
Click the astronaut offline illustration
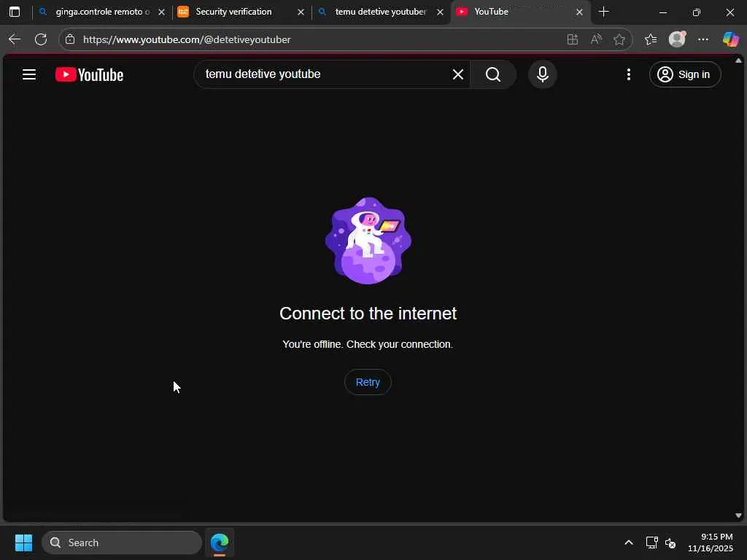point(368,241)
